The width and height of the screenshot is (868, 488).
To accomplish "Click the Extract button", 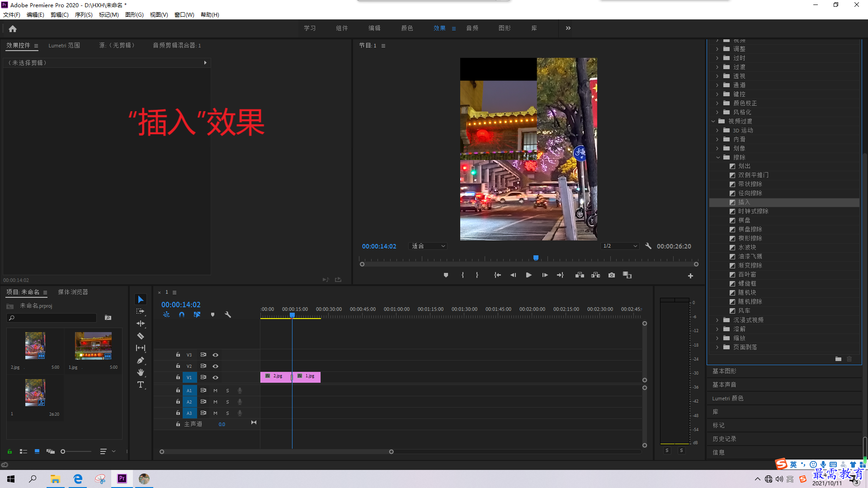I will 596,275.
